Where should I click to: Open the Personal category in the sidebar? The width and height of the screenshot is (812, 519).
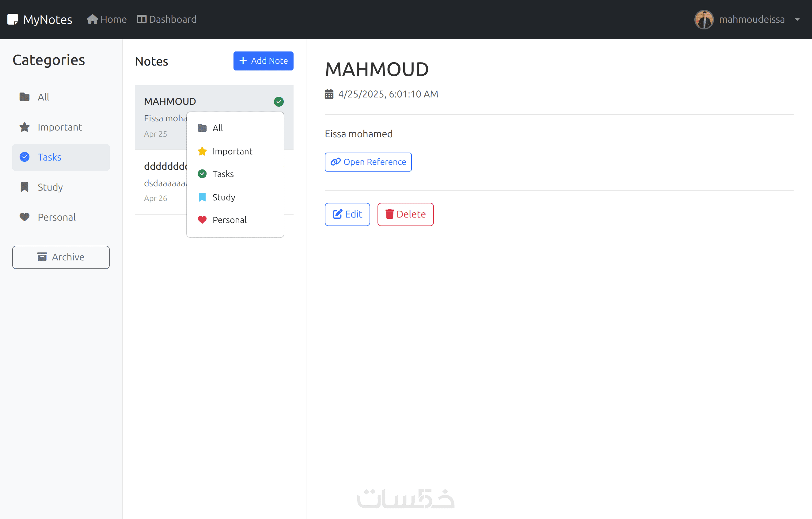(x=56, y=217)
